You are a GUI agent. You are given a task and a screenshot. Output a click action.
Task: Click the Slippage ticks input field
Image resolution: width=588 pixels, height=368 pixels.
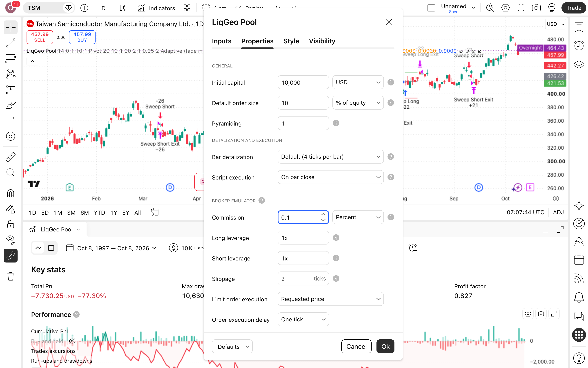pyautogui.click(x=303, y=278)
